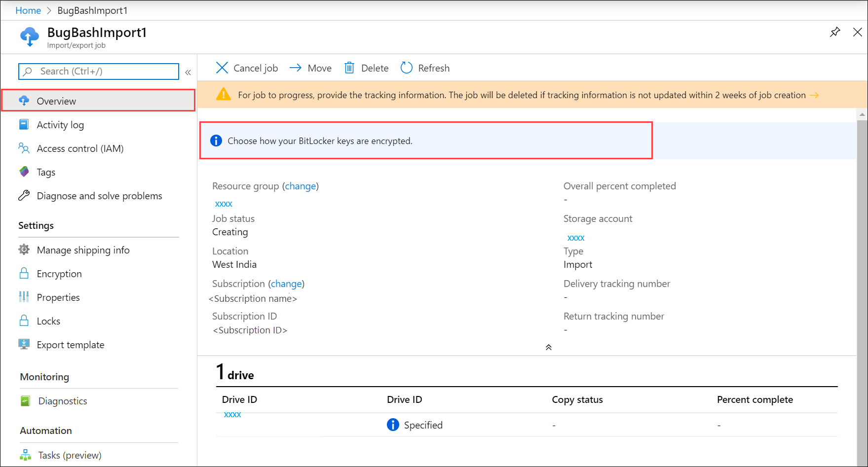
Task: Open Diagnose and solve problems
Action: pos(99,195)
